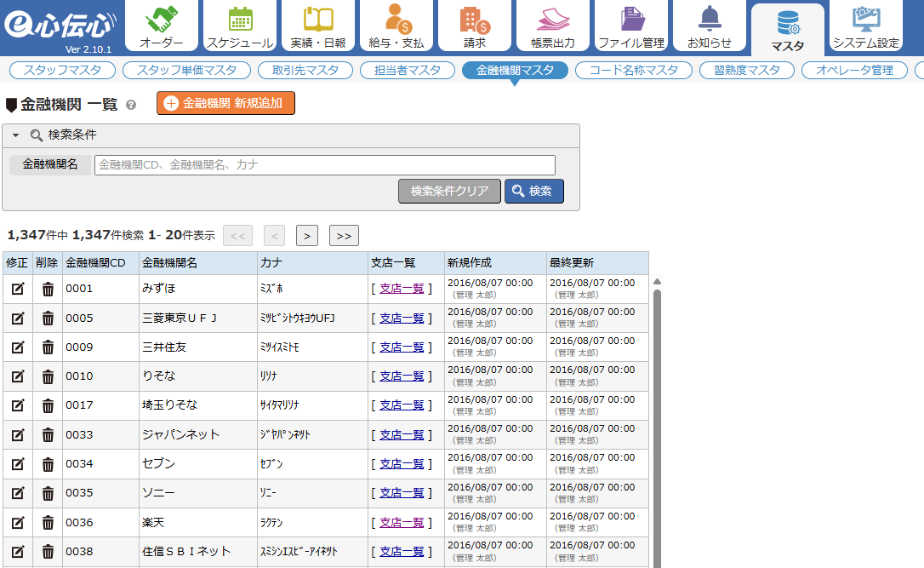Viewport: 924px width, 568px height.
Task: Click the table vertical scrollbar
Action: point(657,429)
